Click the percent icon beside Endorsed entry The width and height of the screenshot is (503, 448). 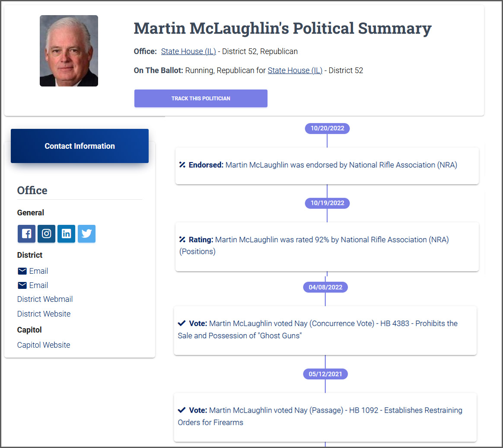182,165
